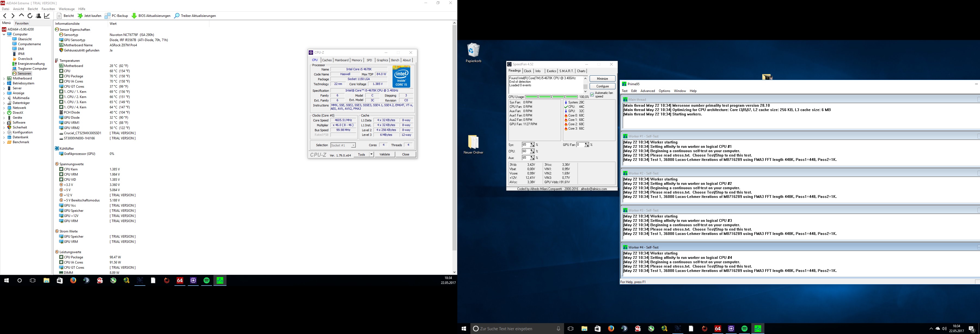Image resolution: width=980 pixels, height=334 pixels.
Task: Open the Socket #1 selection dropdown
Action: coord(353,145)
